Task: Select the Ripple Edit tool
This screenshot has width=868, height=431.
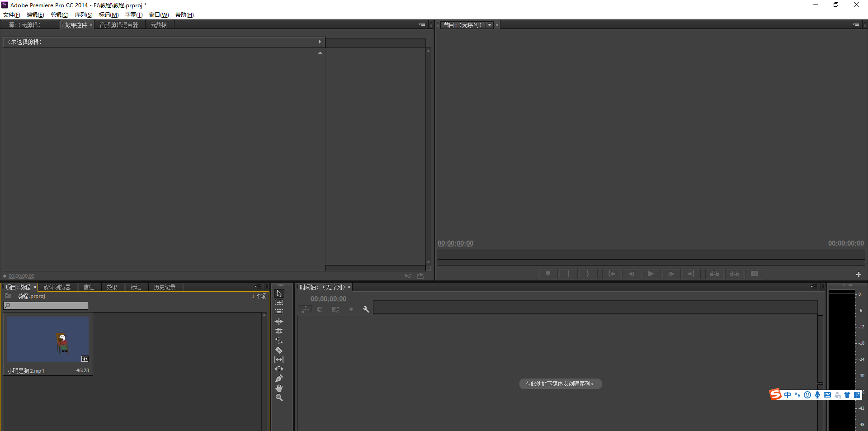Action: coord(279,322)
